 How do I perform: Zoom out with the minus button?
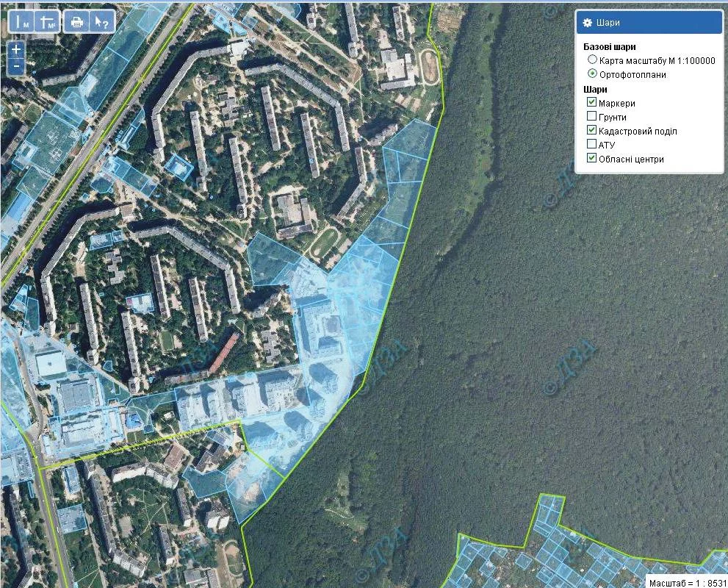point(16,66)
